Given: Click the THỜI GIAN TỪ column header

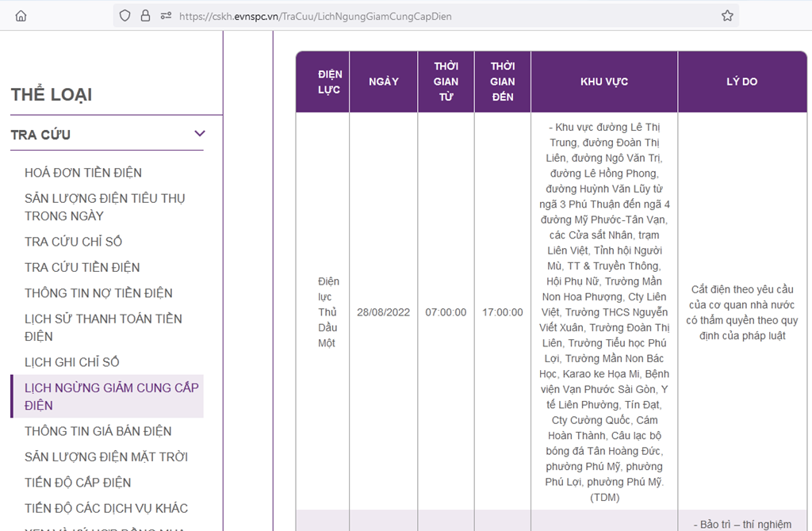Looking at the screenshot, I should pyautogui.click(x=446, y=82).
